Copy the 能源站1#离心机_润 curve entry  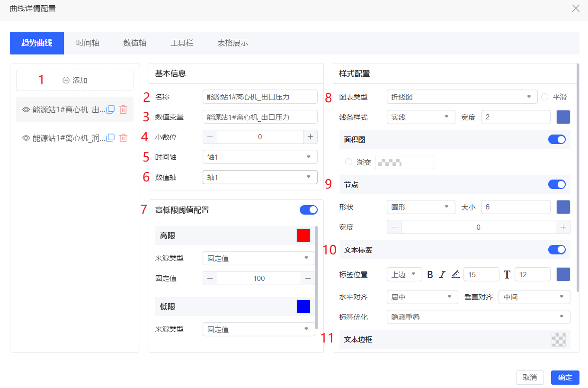pos(110,138)
